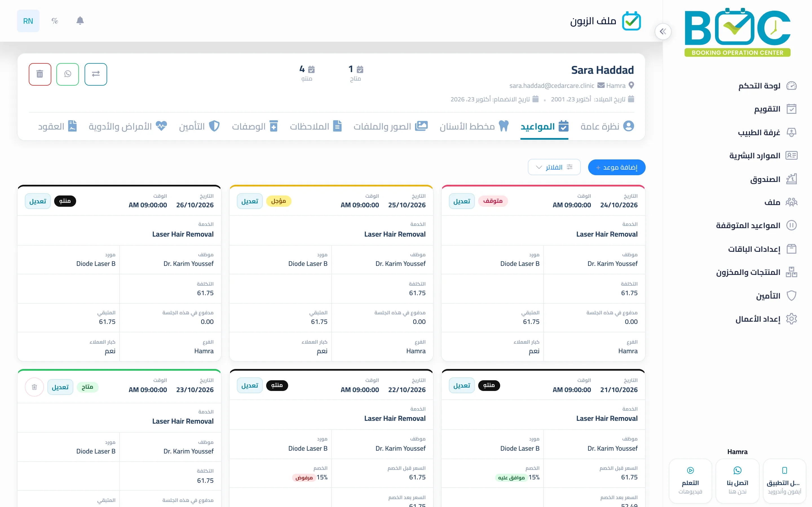Click تعديل on the 25/10/2026 postponed appointment
This screenshot has height=507, width=812.
pyautogui.click(x=250, y=201)
